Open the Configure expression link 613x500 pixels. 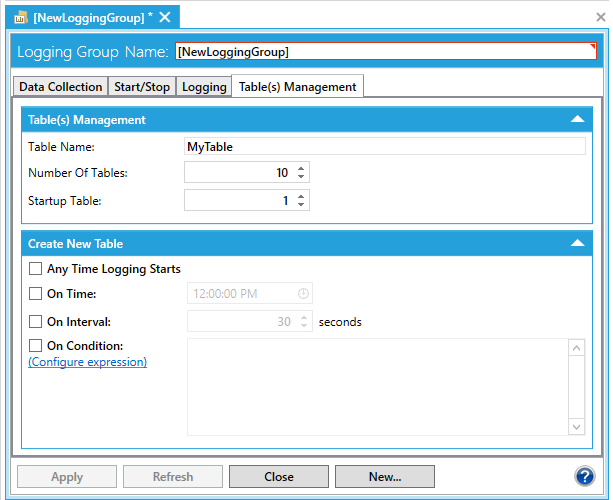click(88, 362)
